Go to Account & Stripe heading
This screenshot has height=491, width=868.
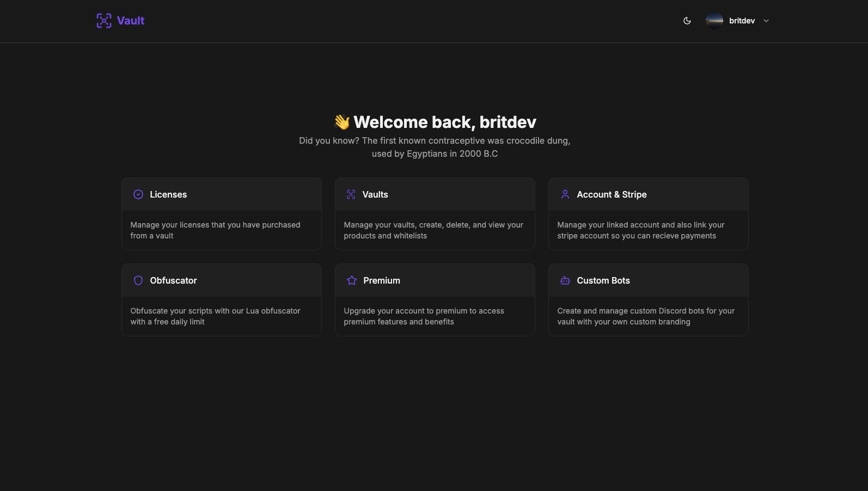pos(612,194)
